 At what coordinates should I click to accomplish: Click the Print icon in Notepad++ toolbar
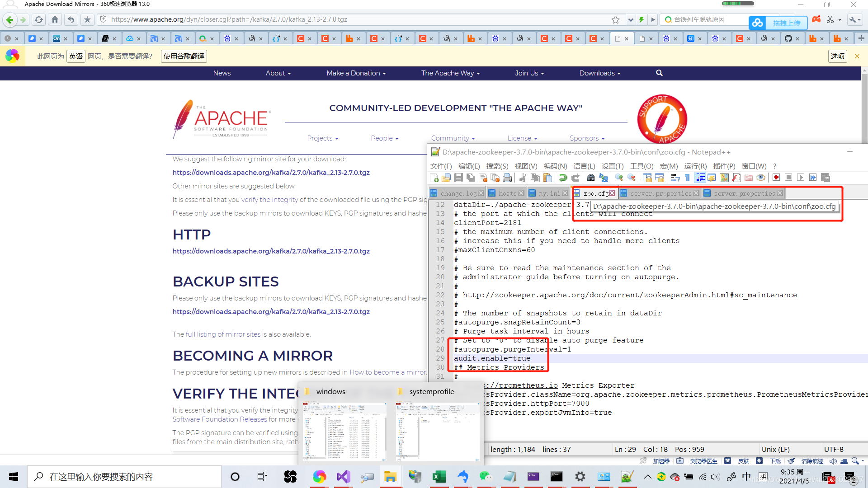click(x=507, y=178)
